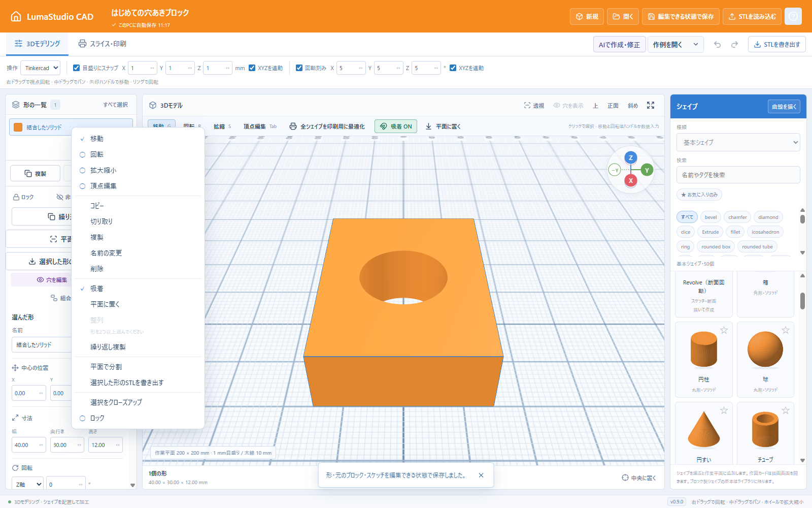The width and height of the screenshot is (812, 508).
Task: Dismiss the save notification with X
Action: click(x=481, y=475)
